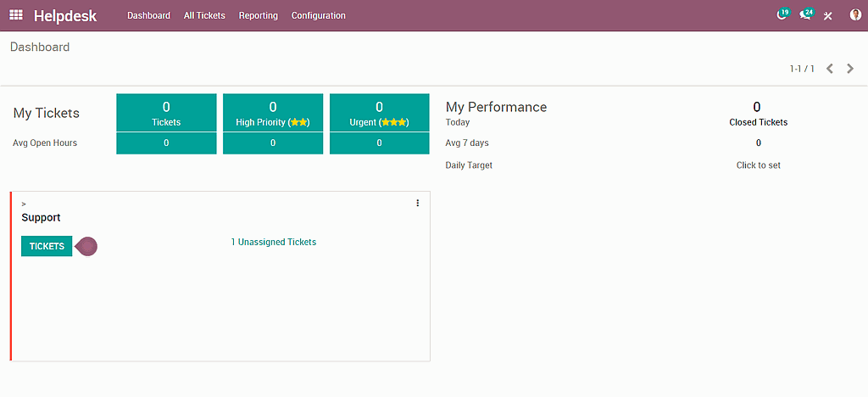Expand the Configuration menu

[318, 15]
